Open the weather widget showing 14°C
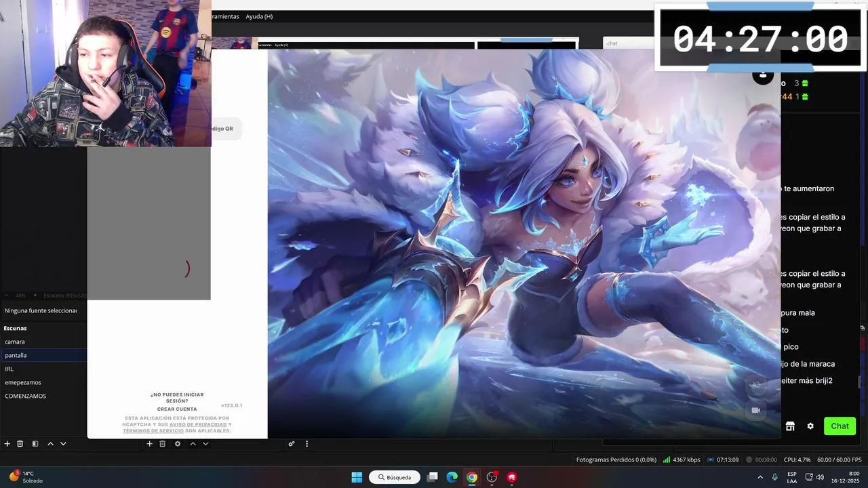Screen dimensions: 868x488 point(26,477)
